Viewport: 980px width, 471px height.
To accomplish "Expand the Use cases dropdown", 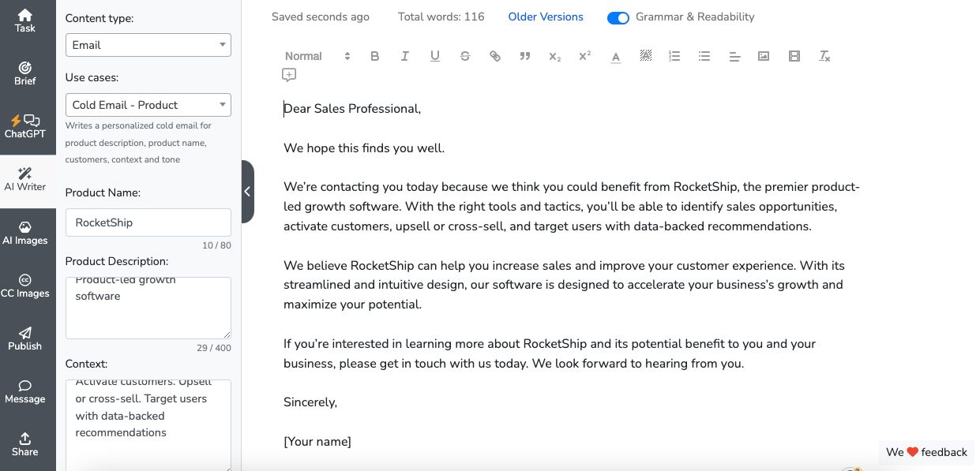I will point(148,105).
